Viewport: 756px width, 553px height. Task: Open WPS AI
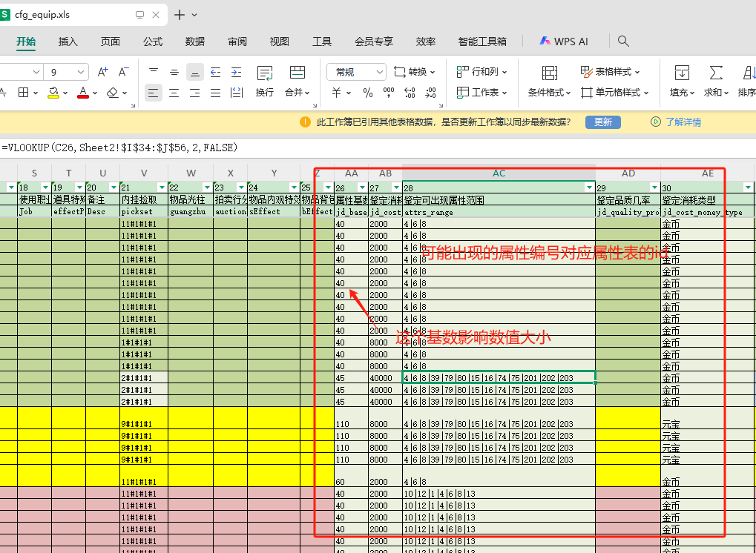click(x=564, y=42)
